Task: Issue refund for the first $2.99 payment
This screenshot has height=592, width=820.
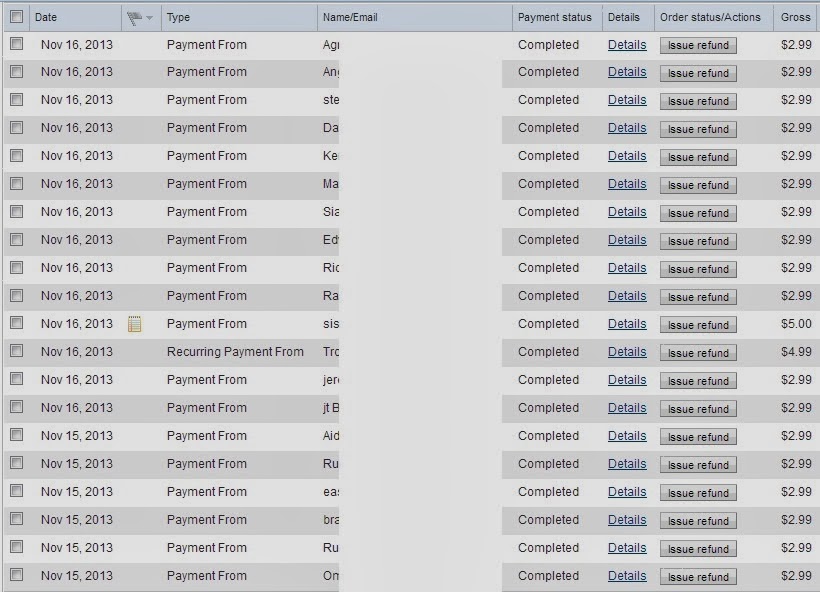Action: click(x=698, y=45)
